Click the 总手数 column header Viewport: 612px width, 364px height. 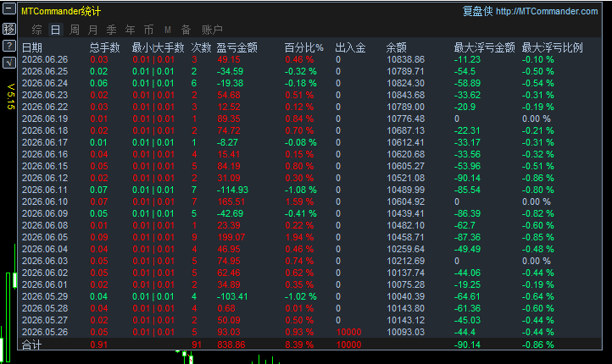104,47
